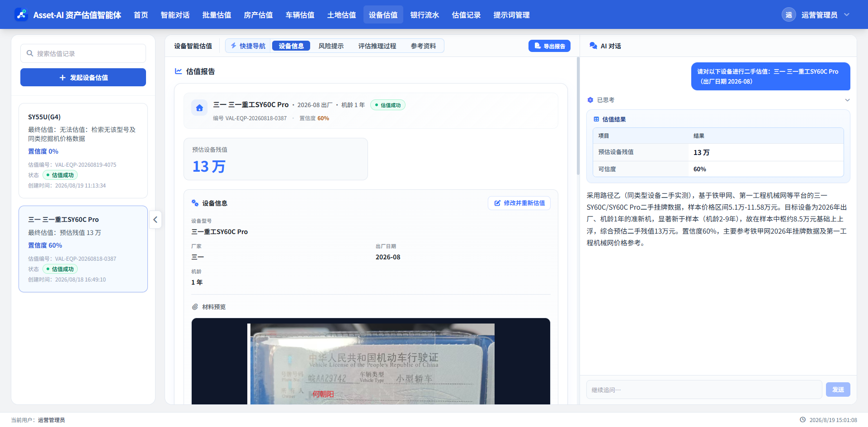Collapse the left records sidebar
The width and height of the screenshot is (868, 427).
(155, 220)
